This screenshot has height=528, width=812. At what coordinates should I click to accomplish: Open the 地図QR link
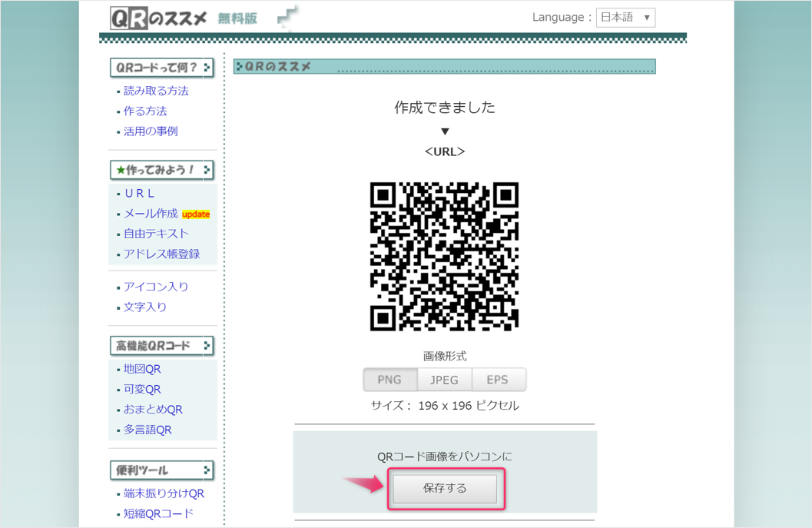[142, 369]
